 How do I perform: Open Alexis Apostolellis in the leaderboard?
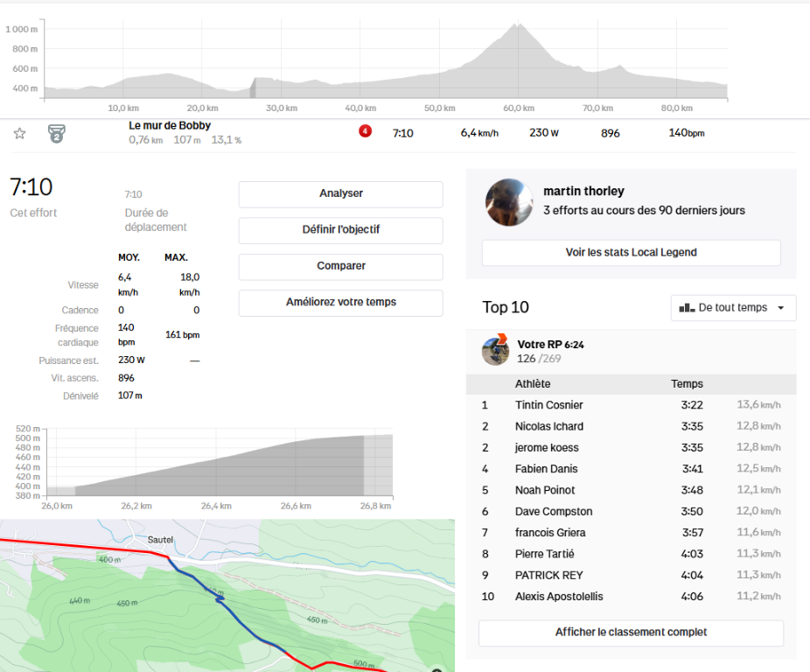click(x=559, y=596)
